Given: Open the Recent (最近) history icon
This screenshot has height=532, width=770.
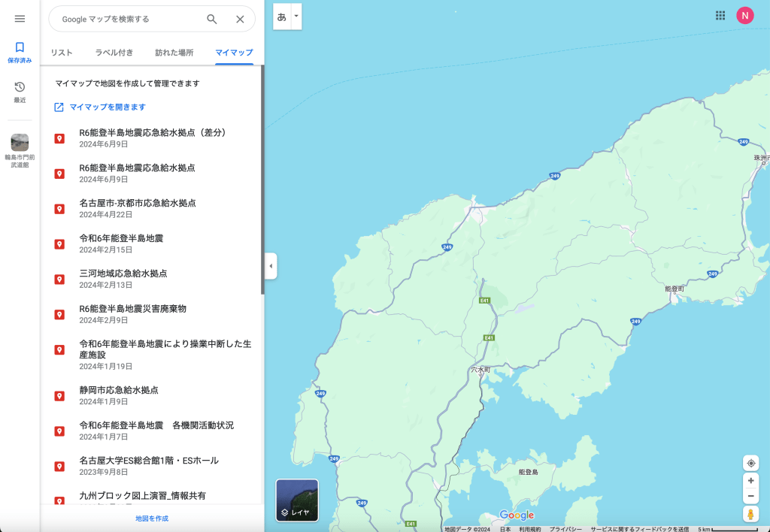Looking at the screenshot, I should coord(20,92).
